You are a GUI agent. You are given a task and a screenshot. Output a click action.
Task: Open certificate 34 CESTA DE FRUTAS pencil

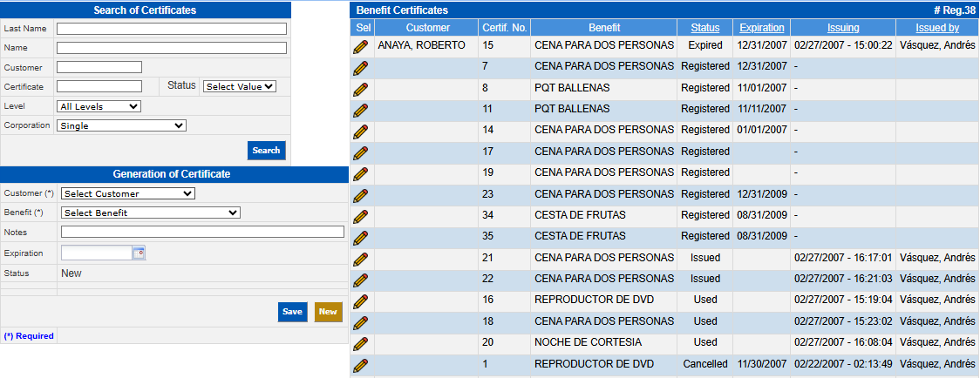360,216
